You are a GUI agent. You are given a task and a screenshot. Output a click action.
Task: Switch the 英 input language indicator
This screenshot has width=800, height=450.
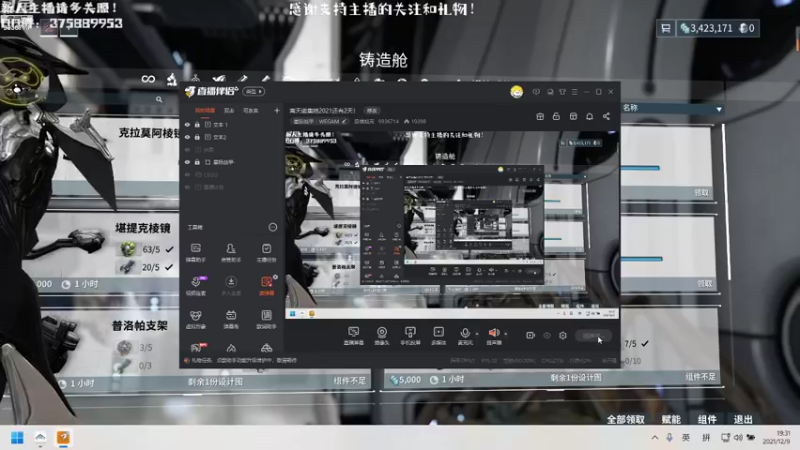(686, 438)
